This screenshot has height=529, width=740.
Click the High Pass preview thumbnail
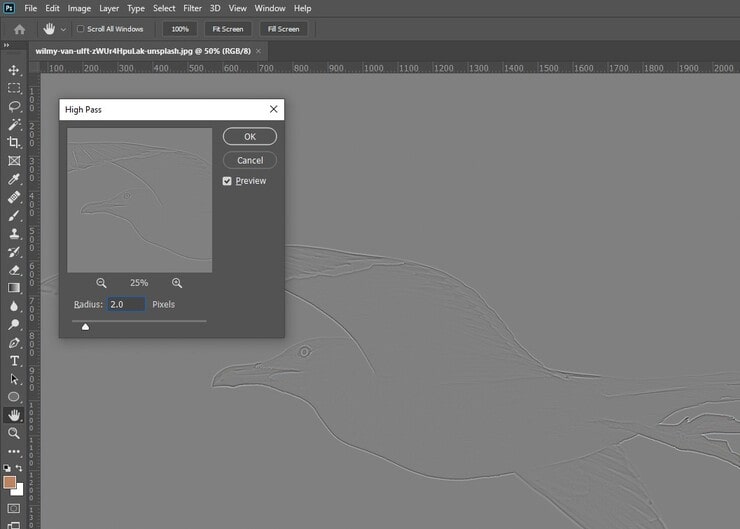(140, 200)
